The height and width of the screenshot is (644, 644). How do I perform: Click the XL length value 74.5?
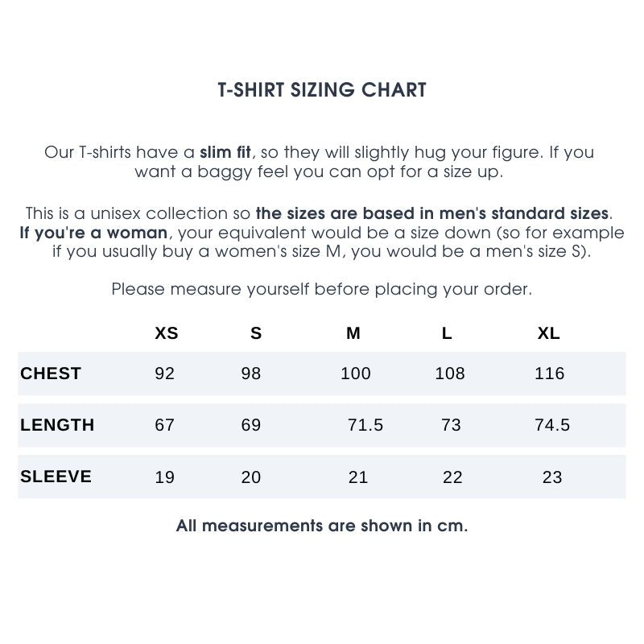click(552, 425)
